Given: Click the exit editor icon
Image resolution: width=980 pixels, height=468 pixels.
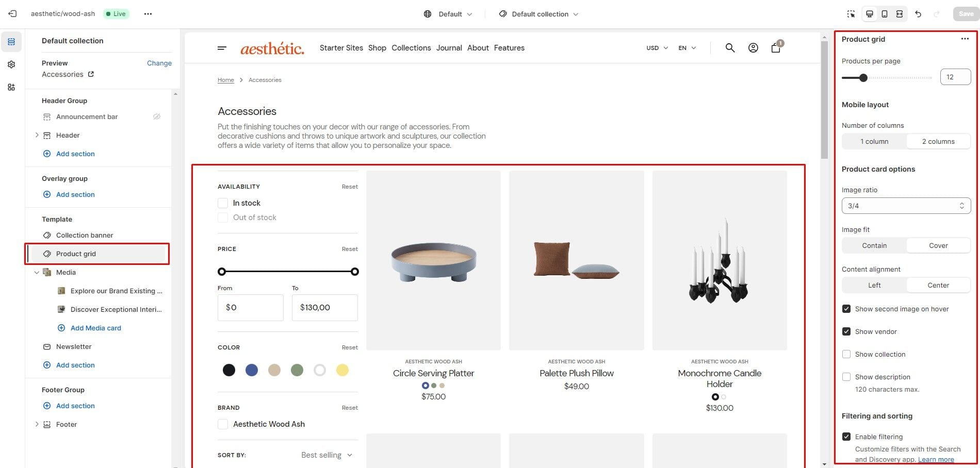Looking at the screenshot, I should [x=12, y=14].
